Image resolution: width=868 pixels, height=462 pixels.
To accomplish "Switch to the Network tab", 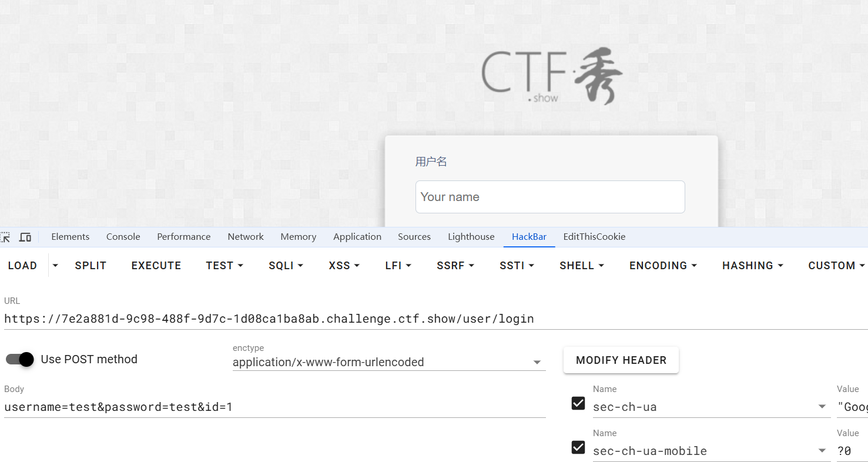I will click(x=246, y=237).
